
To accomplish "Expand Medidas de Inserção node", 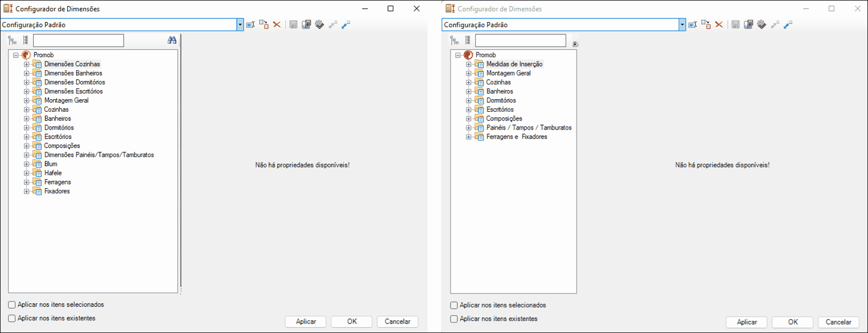I will pos(468,65).
